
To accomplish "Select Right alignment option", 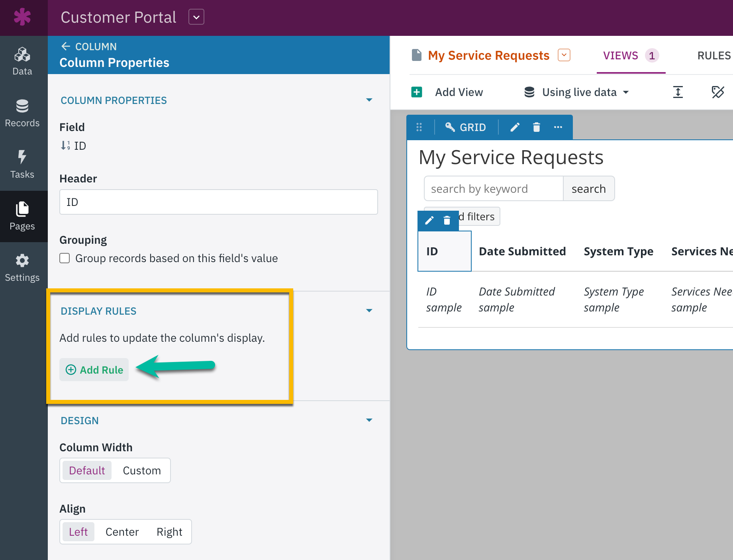I will click(169, 532).
